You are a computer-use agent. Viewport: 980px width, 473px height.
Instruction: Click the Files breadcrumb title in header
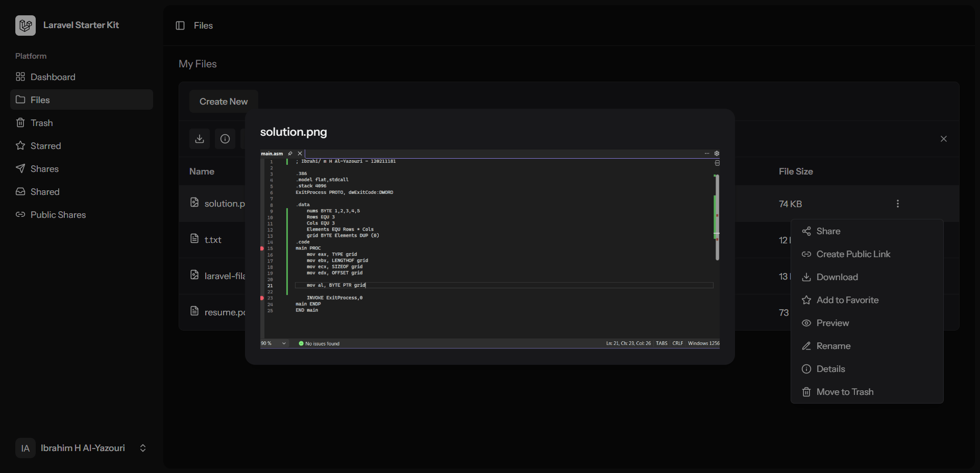(x=203, y=26)
